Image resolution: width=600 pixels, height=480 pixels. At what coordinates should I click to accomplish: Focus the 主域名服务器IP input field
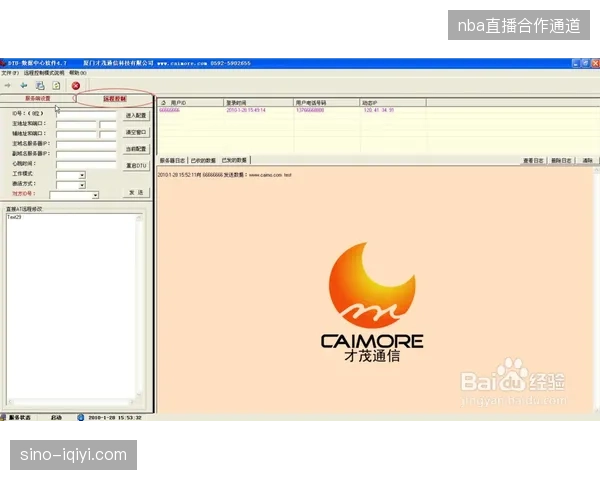86,144
